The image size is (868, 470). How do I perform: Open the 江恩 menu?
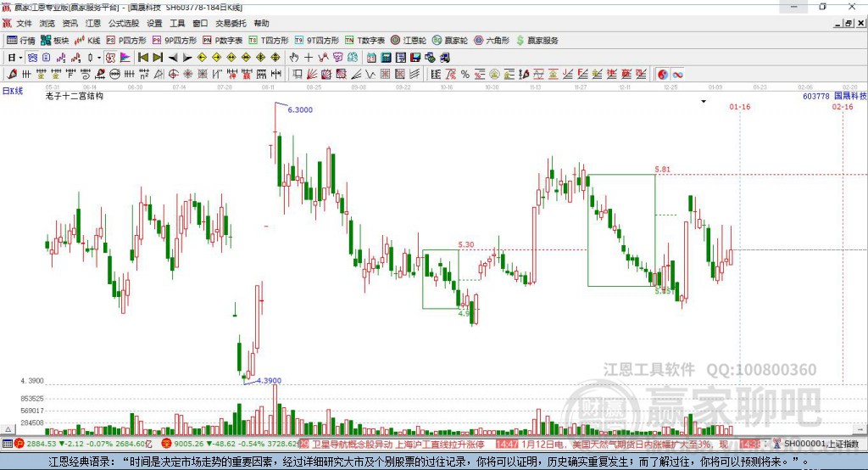(x=93, y=23)
